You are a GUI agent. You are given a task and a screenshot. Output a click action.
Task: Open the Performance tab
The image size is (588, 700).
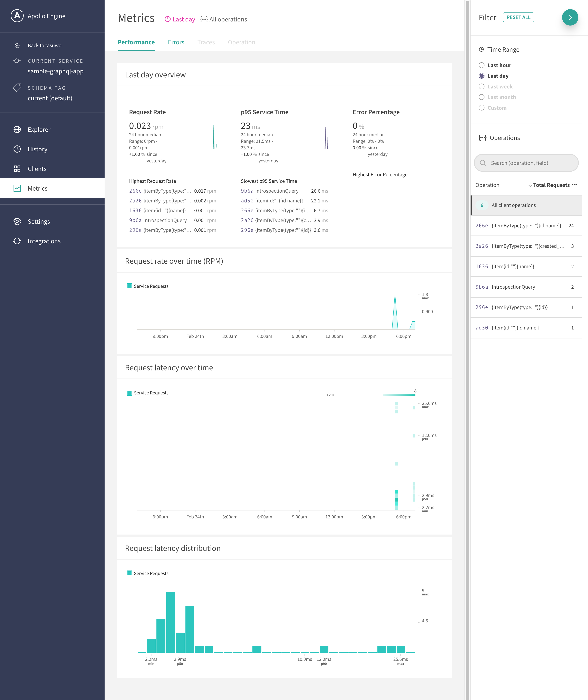[136, 42]
